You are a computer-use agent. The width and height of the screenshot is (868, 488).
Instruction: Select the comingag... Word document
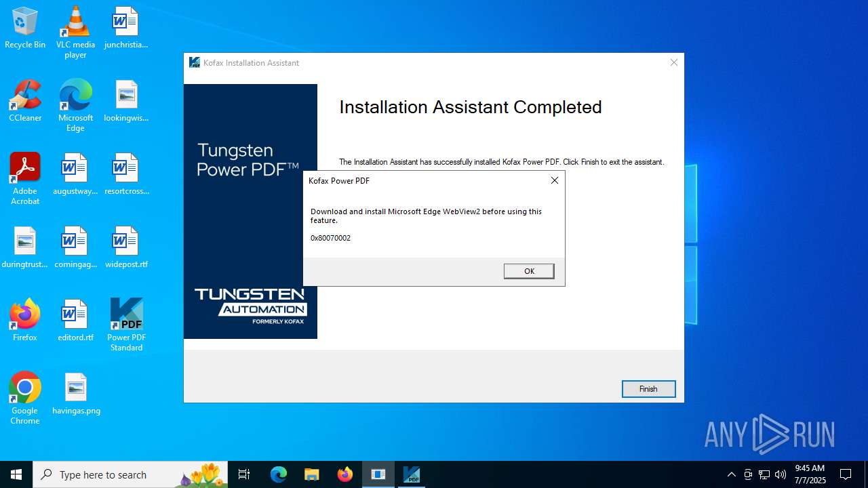[x=75, y=248]
